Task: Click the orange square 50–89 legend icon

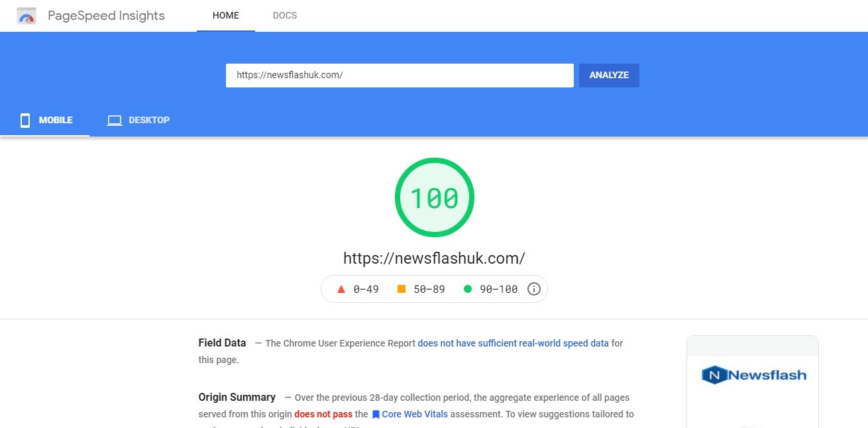Action: tap(402, 289)
